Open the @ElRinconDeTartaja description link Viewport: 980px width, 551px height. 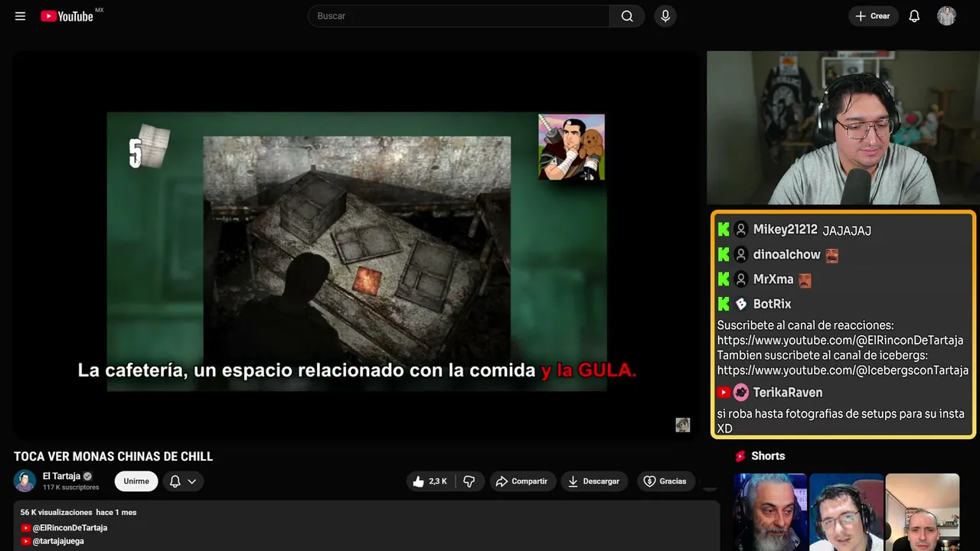pos(70,528)
